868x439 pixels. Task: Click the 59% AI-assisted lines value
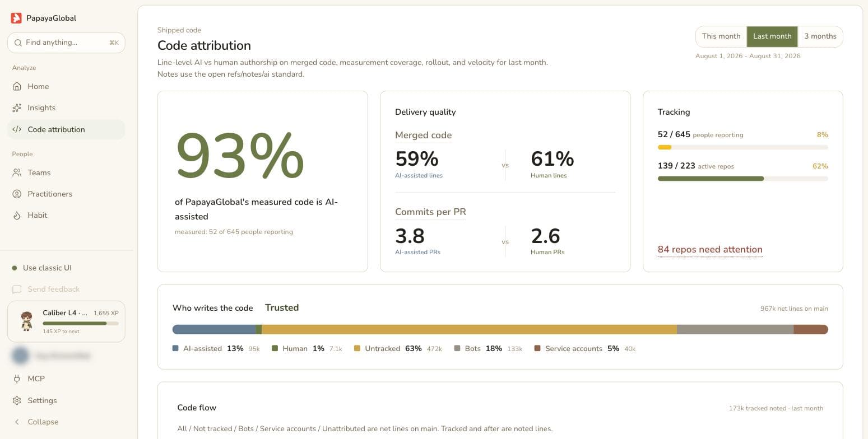[x=417, y=158]
